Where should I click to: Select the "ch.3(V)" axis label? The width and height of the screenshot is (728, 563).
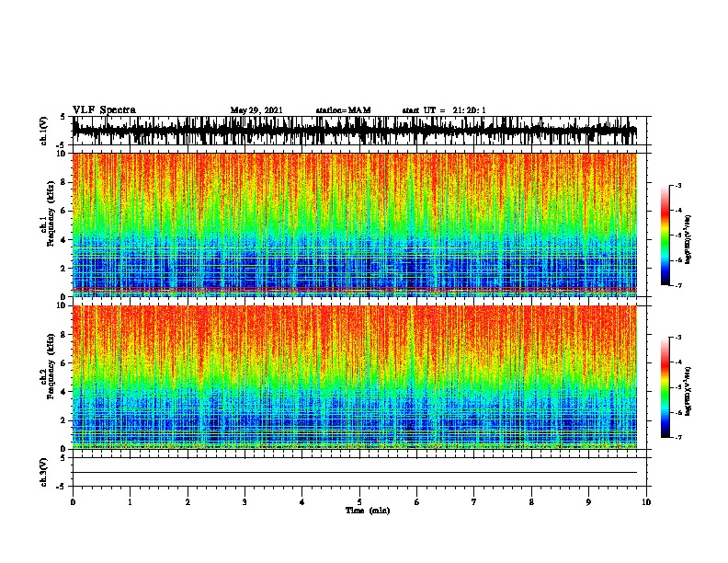tap(43, 472)
